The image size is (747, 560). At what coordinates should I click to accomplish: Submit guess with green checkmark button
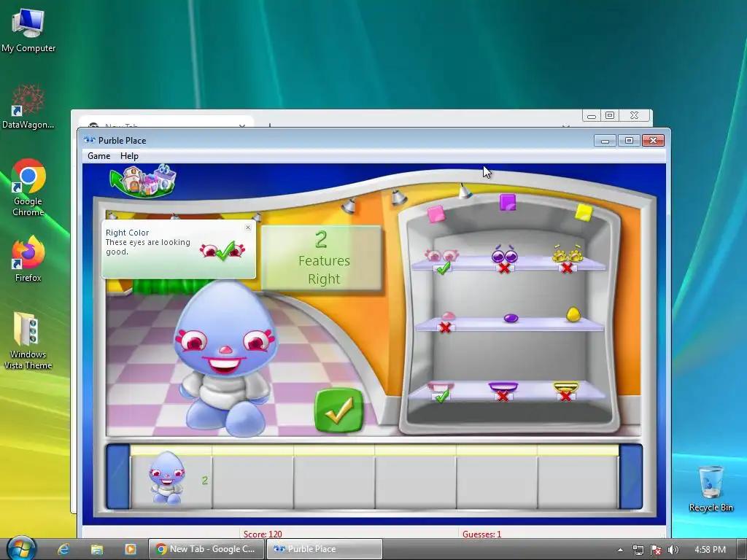pos(338,411)
